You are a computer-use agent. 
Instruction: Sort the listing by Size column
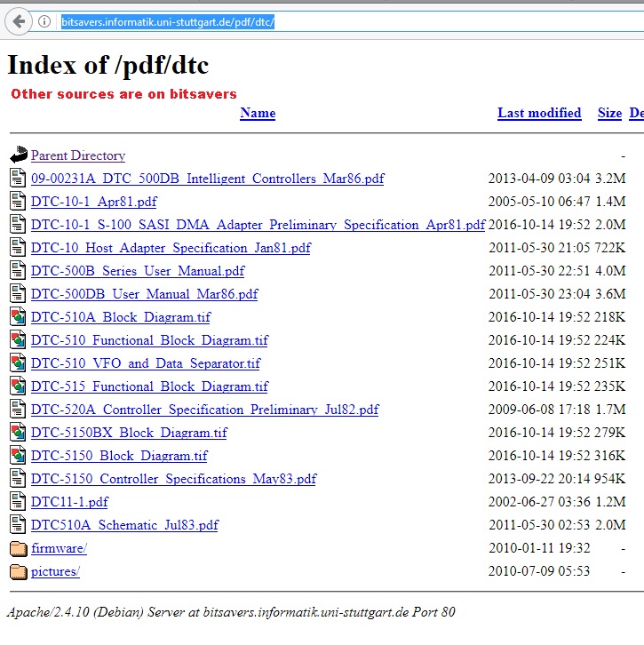pos(609,113)
